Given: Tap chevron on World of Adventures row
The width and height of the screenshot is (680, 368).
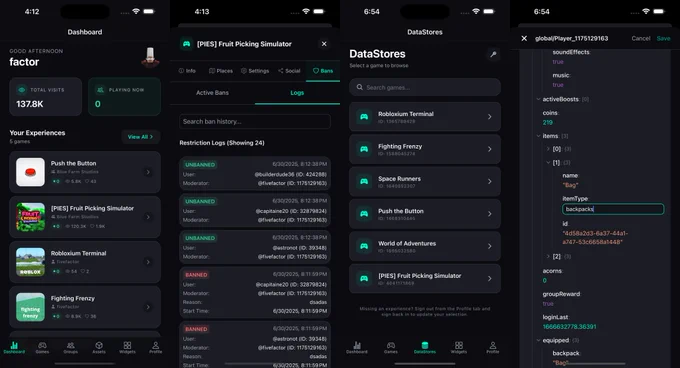Looking at the screenshot, I should coord(490,246).
